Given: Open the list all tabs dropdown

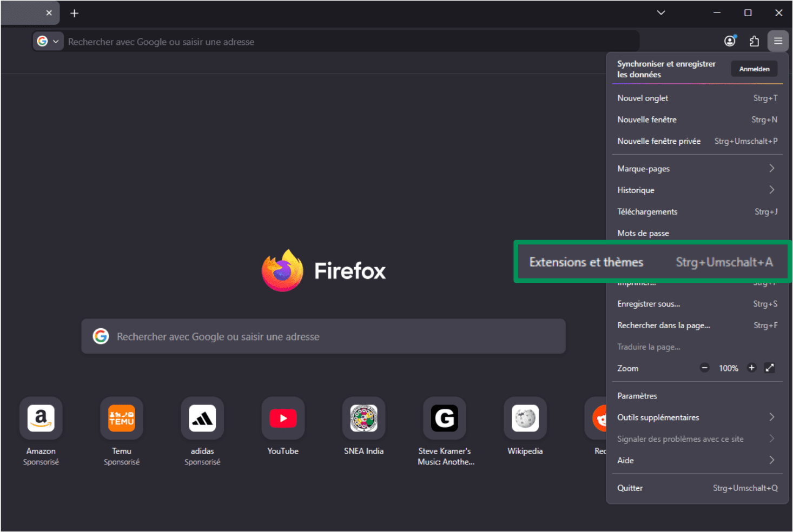Looking at the screenshot, I should click(x=660, y=12).
